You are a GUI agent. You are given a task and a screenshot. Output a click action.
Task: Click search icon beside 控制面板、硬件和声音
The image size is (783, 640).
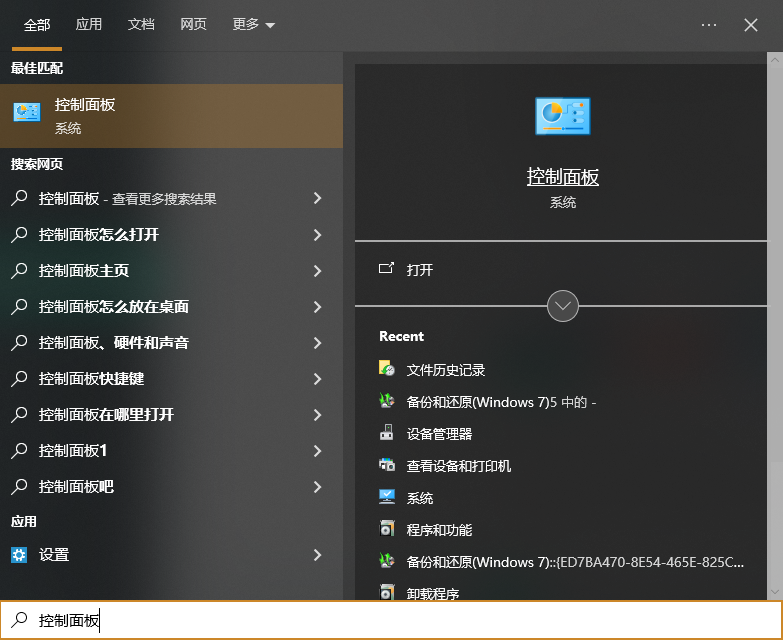point(19,342)
